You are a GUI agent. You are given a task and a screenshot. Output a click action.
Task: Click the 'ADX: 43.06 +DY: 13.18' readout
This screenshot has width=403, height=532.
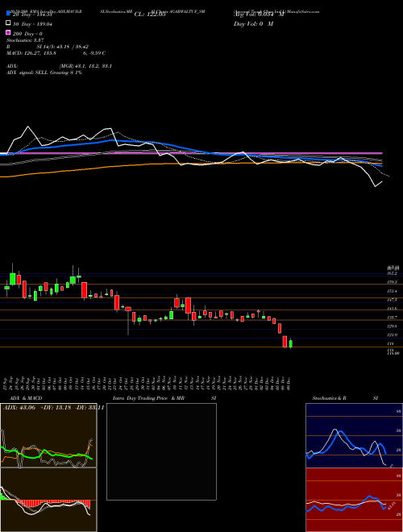pyautogui.click(x=54, y=408)
